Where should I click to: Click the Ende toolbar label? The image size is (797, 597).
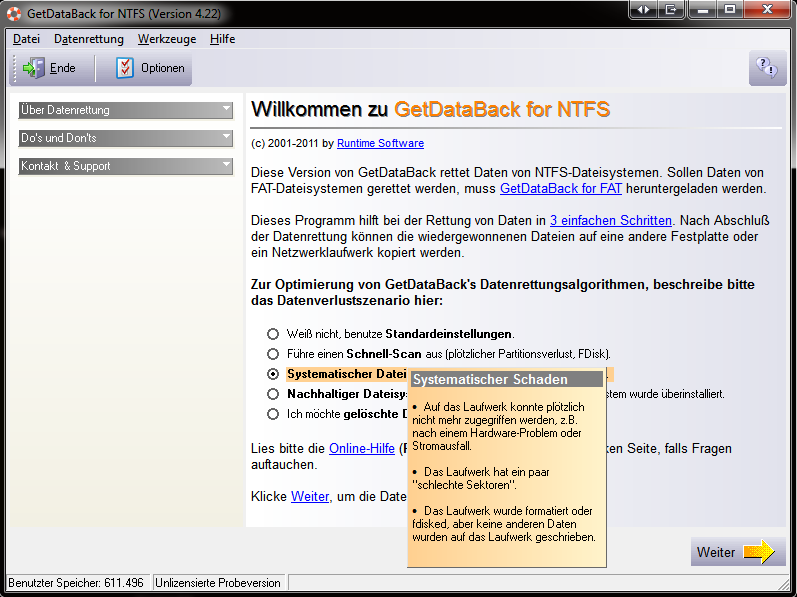pyautogui.click(x=63, y=68)
